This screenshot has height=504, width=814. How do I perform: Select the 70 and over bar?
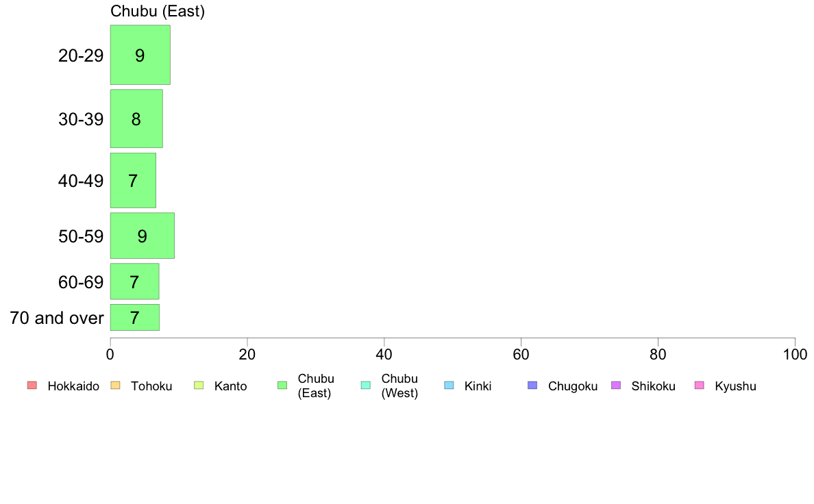tap(135, 318)
